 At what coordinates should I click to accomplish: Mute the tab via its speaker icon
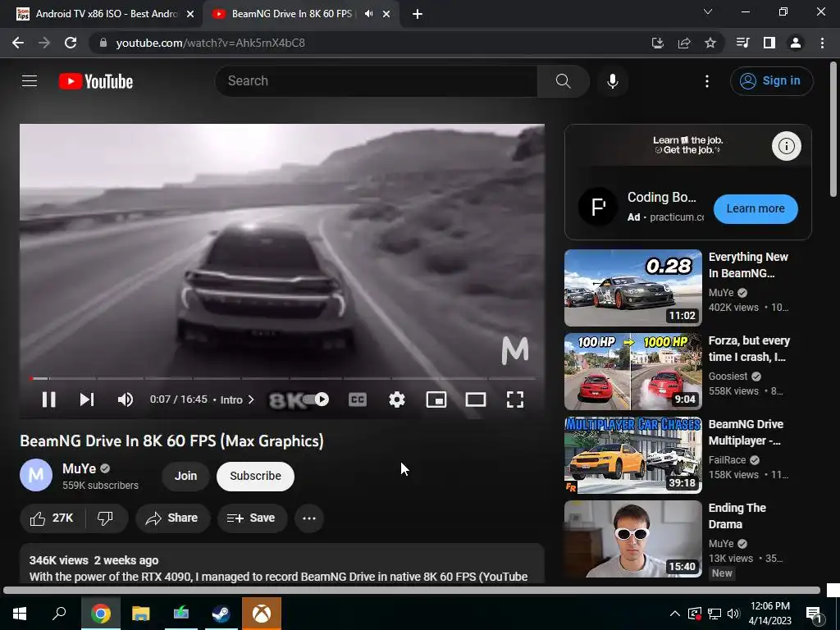click(368, 14)
